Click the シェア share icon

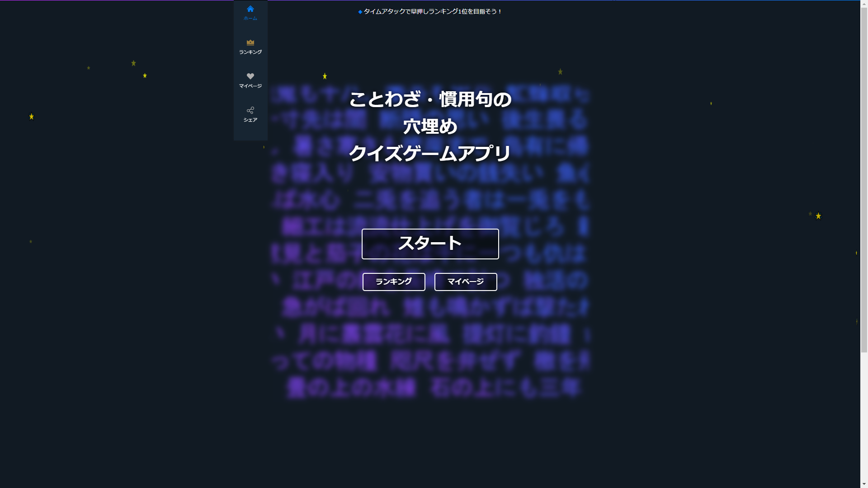[250, 114]
